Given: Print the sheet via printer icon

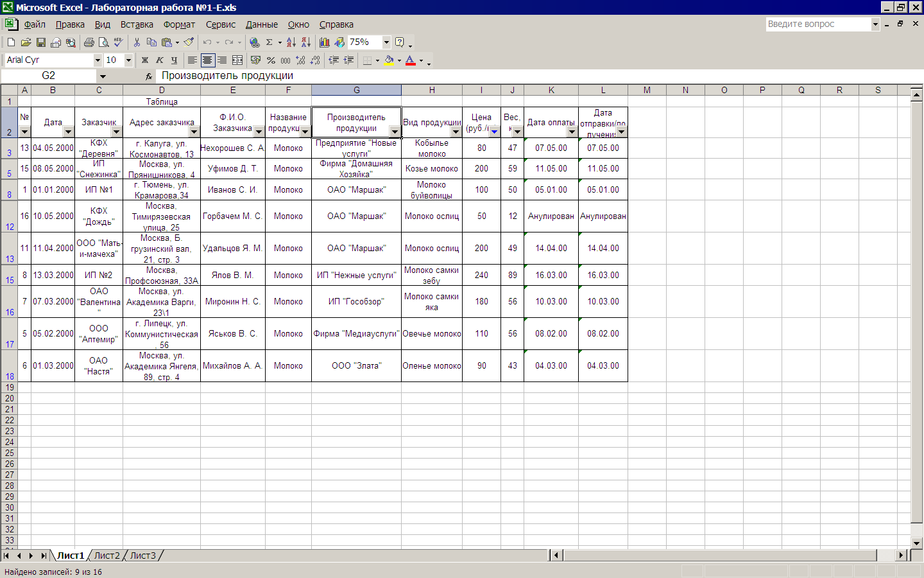Looking at the screenshot, I should pos(89,42).
